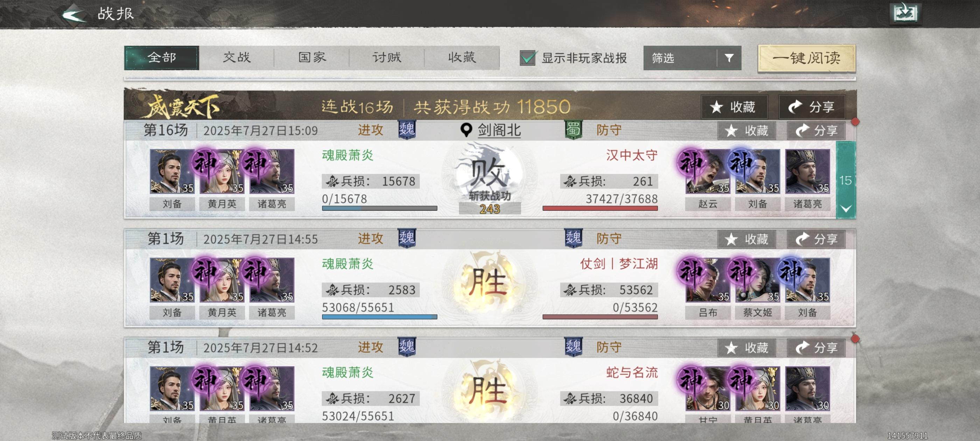Screen dimensions: 980x441
Task: Share the 连战16场 streak summary
Action: click(x=812, y=107)
